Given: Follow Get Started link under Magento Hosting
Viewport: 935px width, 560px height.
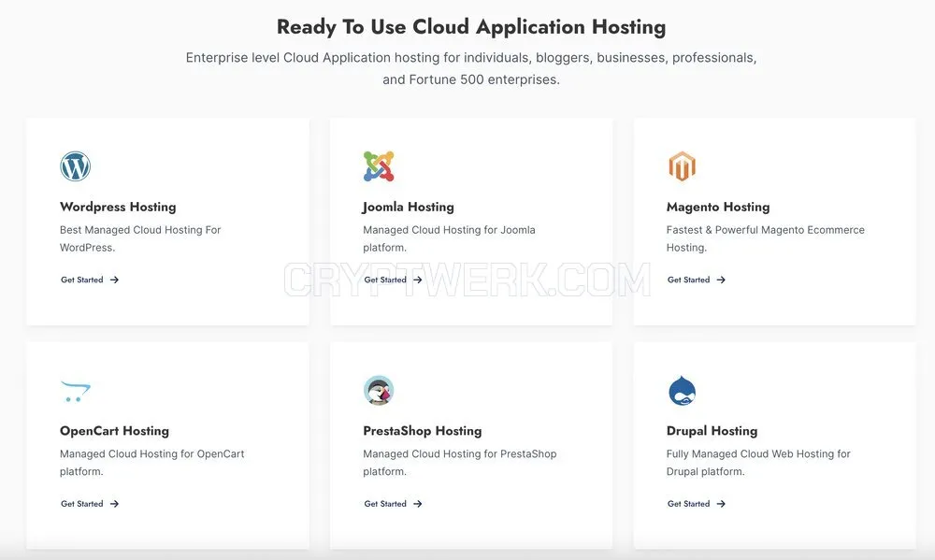Looking at the screenshot, I should [697, 280].
